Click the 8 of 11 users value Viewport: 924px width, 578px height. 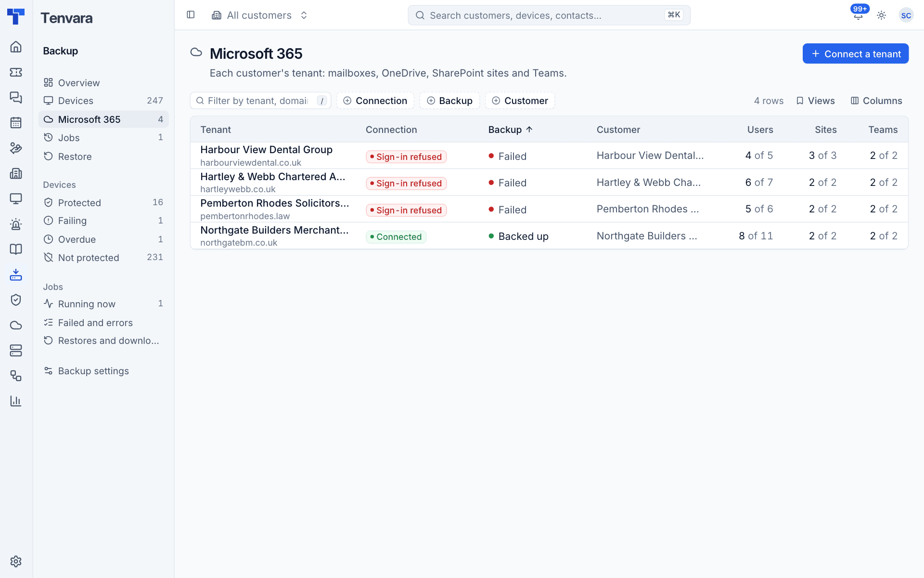[x=756, y=236]
